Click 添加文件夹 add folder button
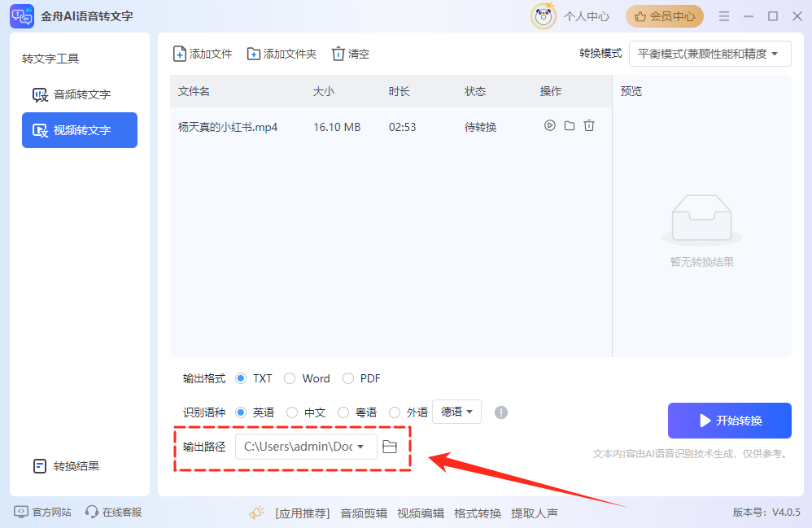The height and width of the screenshot is (528, 812). [282, 54]
